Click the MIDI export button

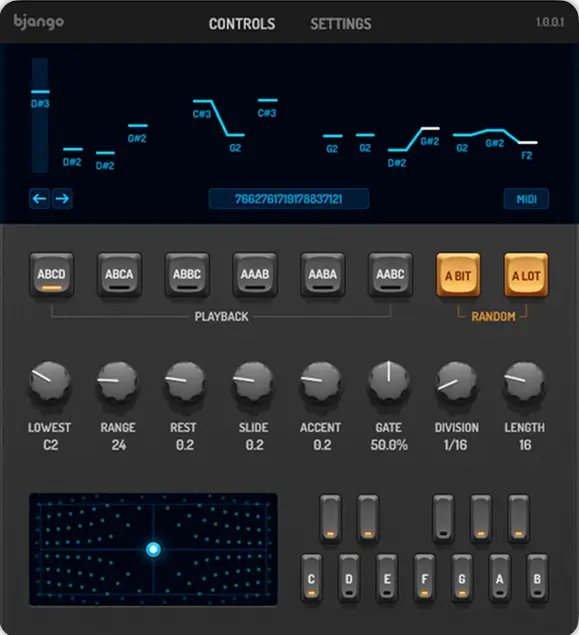pos(526,199)
